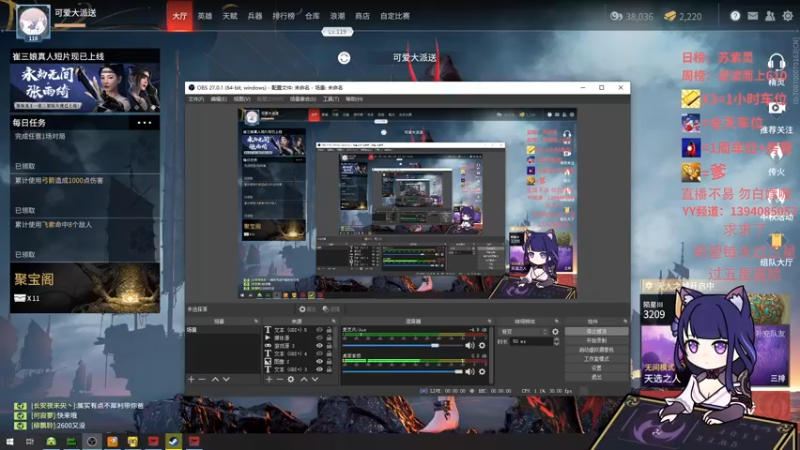The width and height of the screenshot is (800, 450).
Task: Toggle lock on 图像 2 source
Action: [329, 361]
